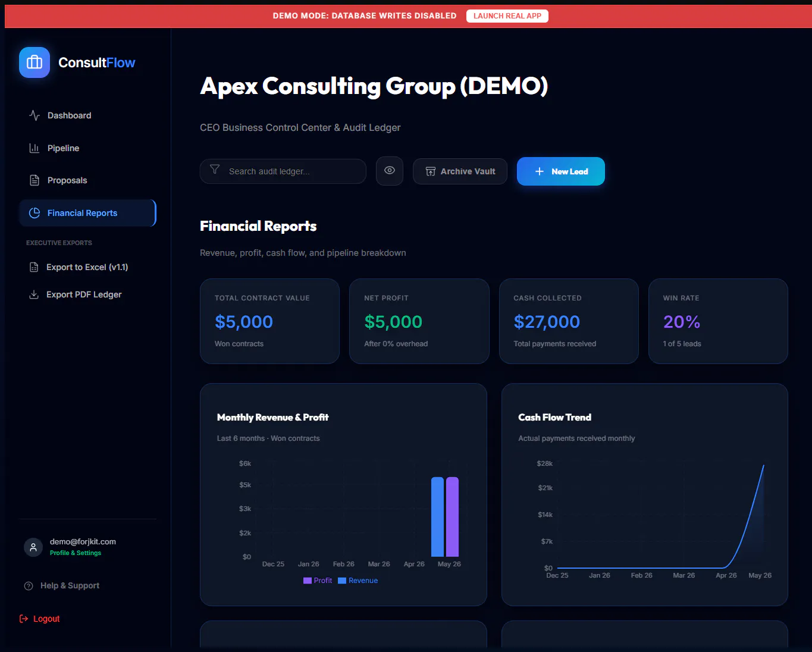This screenshot has width=812, height=652.
Task: Click the Net Profit card
Action: point(419,321)
